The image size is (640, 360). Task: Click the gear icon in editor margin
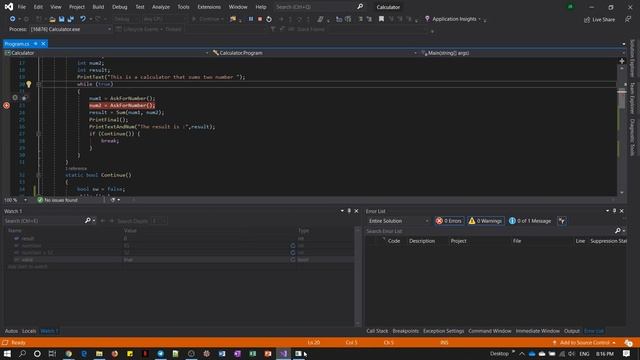15,98
